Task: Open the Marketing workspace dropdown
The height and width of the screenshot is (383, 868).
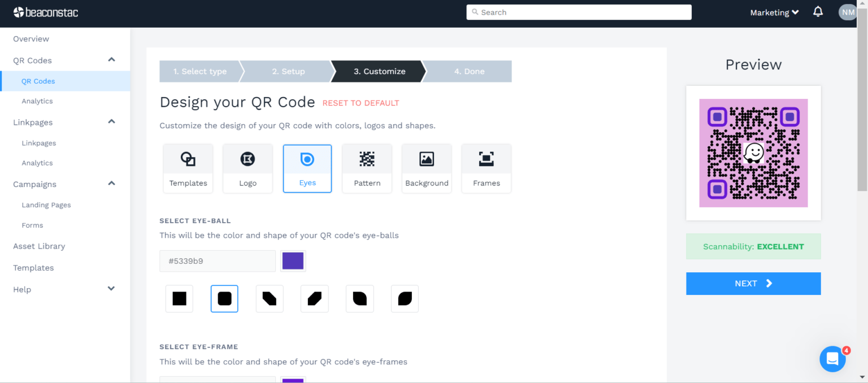Action: click(x=774, y=12)
